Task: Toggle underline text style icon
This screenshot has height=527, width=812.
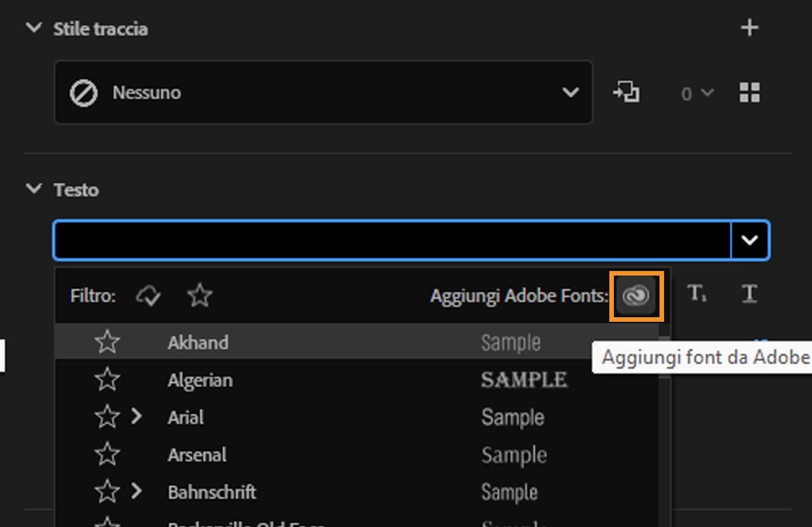Action: pos(749,294)
